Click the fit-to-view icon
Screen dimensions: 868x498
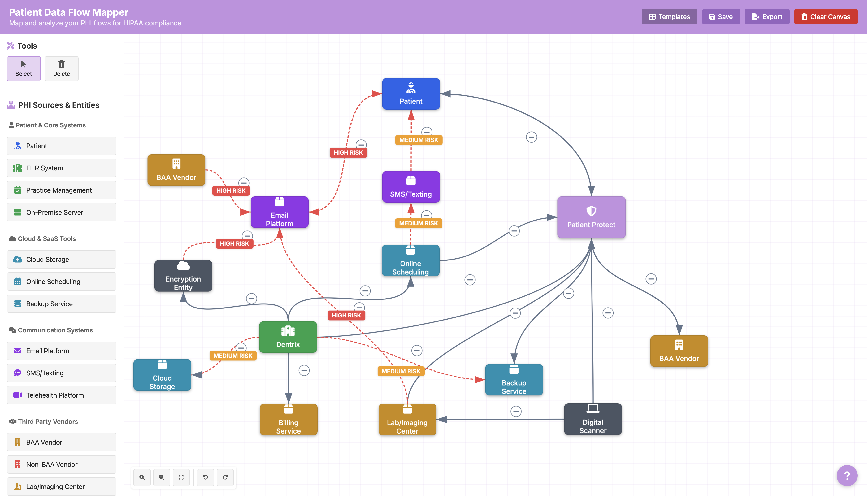[181, 477]
